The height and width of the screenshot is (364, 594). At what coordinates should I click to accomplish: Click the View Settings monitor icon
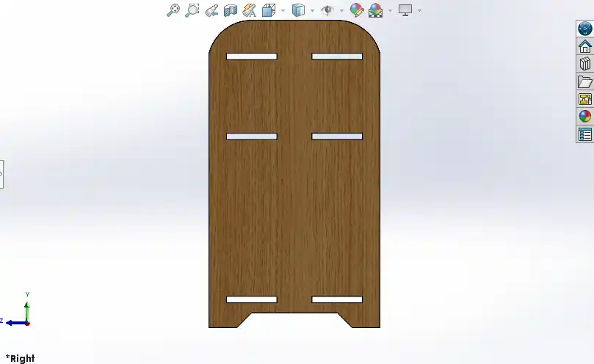pos(405,10)
